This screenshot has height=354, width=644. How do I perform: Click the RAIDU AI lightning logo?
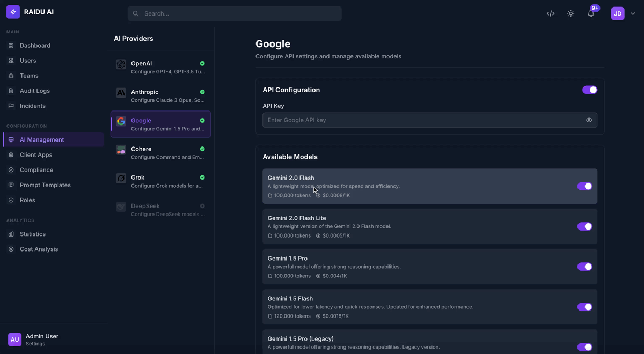[x=13, y=12]
